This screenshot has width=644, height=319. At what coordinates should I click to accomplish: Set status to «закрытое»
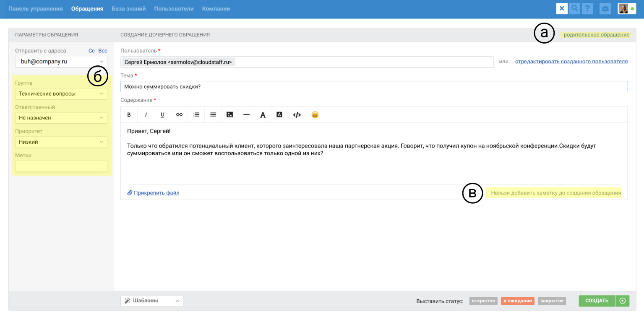pos(552,301)
